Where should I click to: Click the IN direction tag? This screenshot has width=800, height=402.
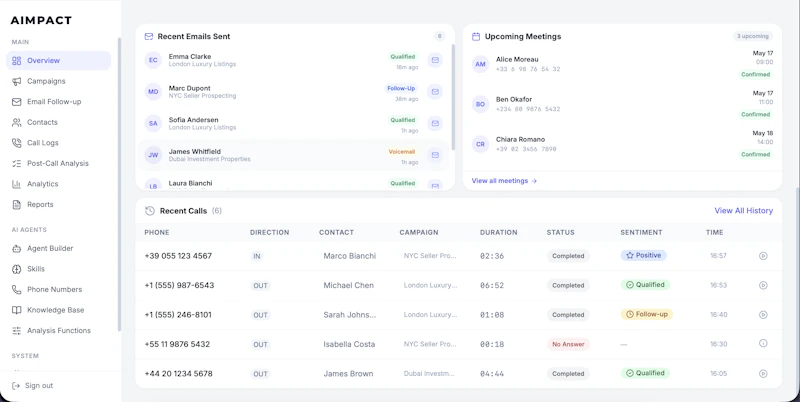(257, 256)
